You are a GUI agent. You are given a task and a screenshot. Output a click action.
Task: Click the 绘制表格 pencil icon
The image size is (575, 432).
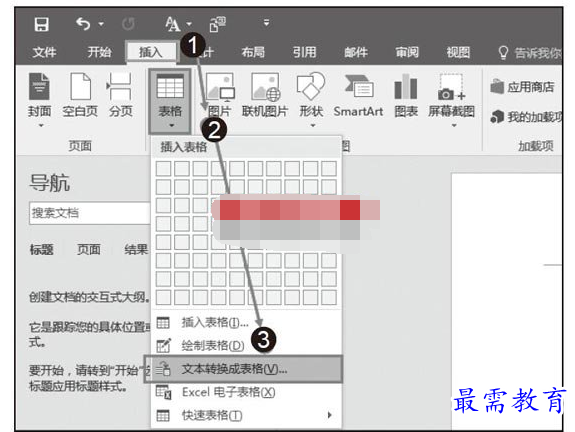pyautogui.click(x=164, y=345)
